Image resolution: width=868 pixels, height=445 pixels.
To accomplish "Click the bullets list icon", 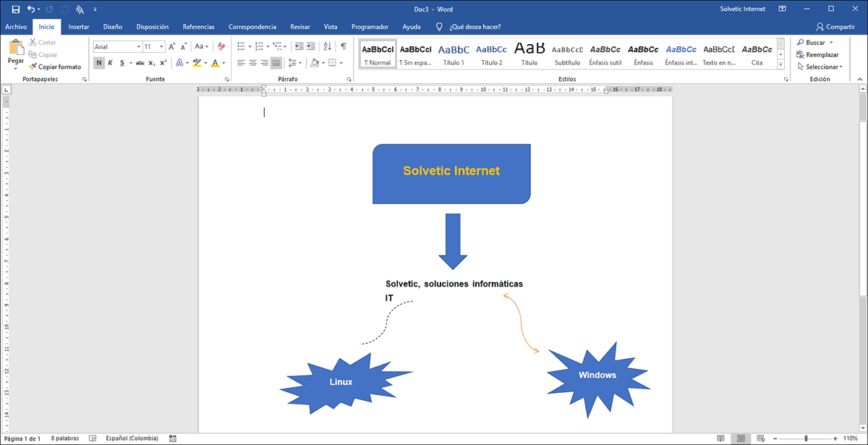I will (241, 46).
